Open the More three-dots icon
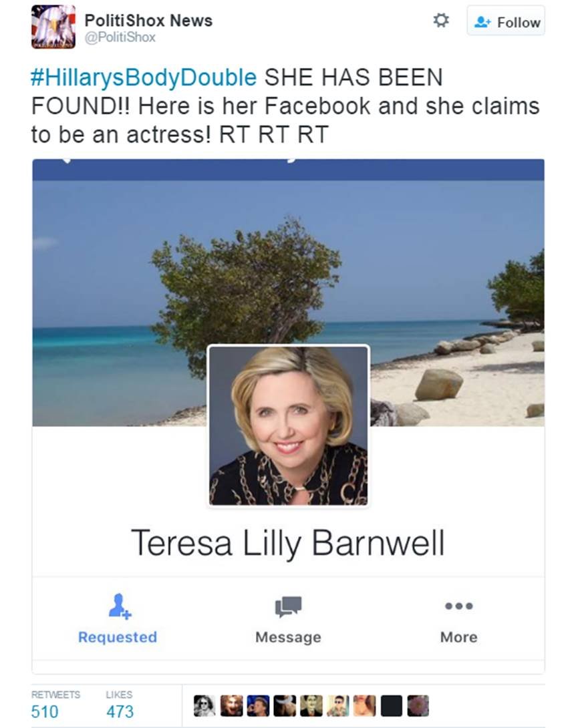Viewport: 568px width, 728px height. tap(459, 606)
